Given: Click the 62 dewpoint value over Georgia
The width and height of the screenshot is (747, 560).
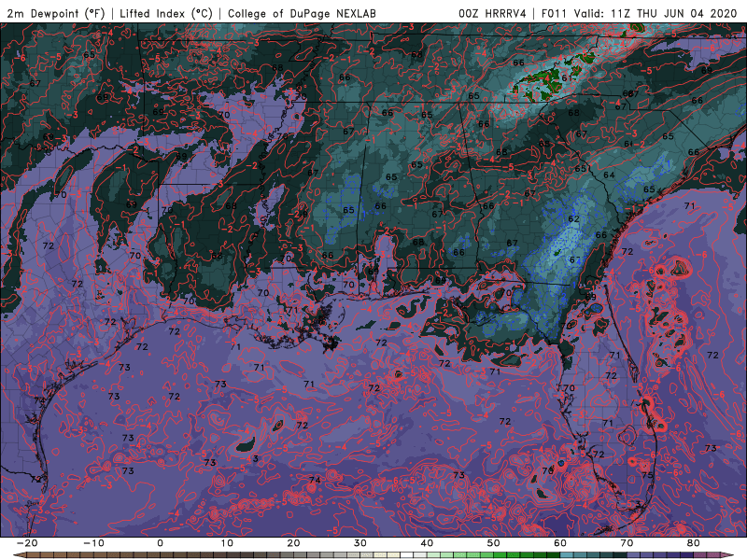Looking at the screenshot, I should tap(573, 218).
